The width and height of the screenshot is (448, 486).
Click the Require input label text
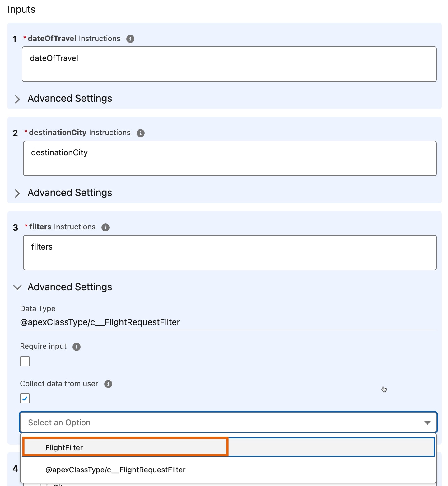[x=43, y=346]
